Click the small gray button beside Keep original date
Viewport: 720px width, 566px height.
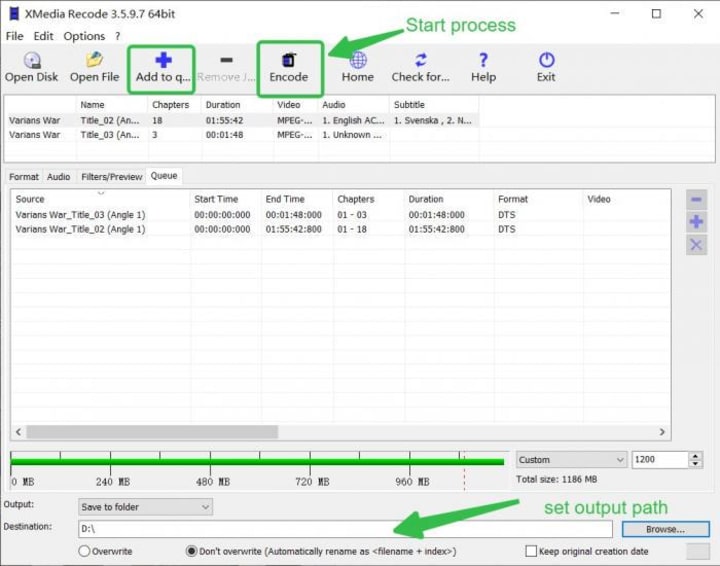point(698,551)
